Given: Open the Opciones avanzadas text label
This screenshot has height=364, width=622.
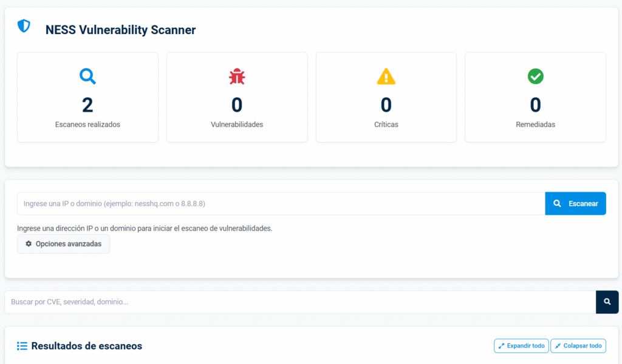Looking at the screenshot, I should pos(69,244).
